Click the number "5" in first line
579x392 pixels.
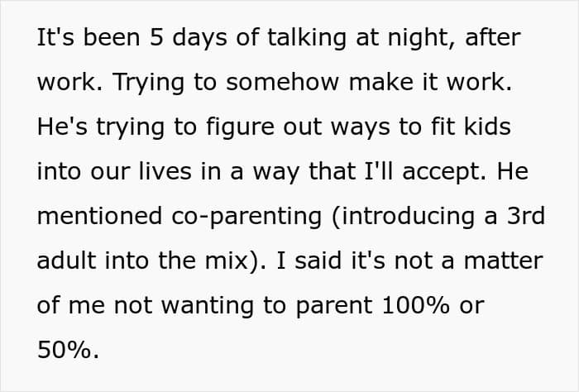(x=156, y=37)
